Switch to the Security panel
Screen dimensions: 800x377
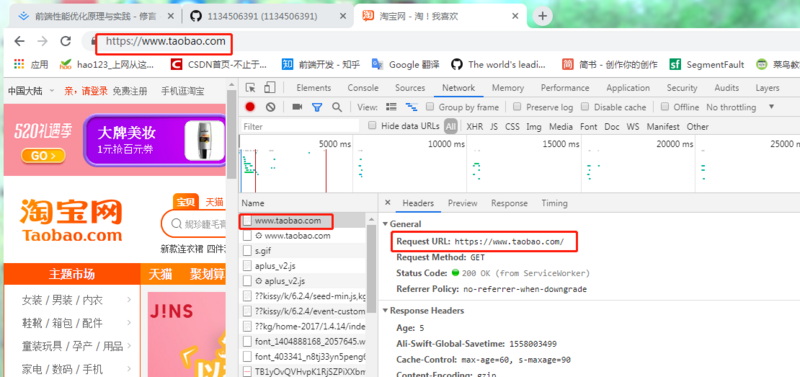[682, 88]
